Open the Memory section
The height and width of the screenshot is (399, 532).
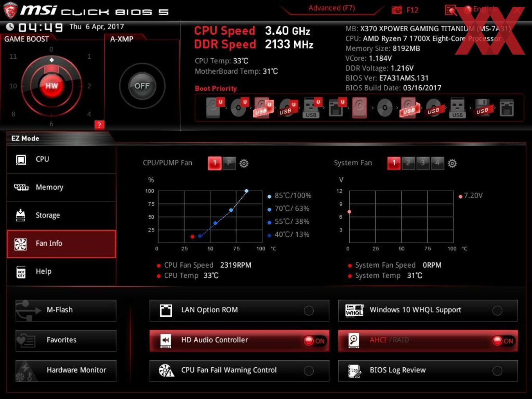[61, 188]
